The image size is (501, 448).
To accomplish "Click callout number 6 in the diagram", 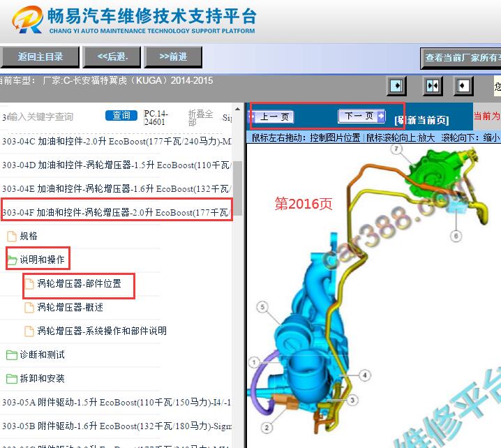I will [x=456, y=236].
